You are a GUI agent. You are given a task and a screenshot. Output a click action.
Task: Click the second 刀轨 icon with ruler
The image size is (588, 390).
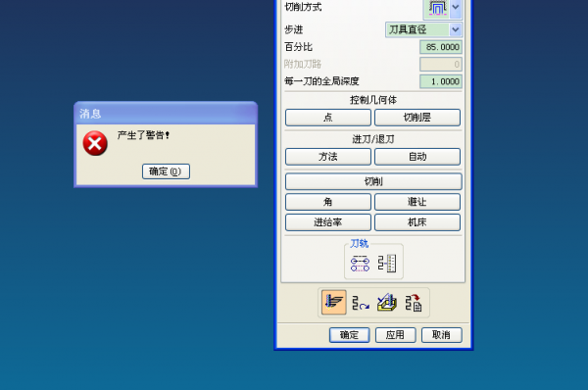pyautogui.click(x=387, y=264)
